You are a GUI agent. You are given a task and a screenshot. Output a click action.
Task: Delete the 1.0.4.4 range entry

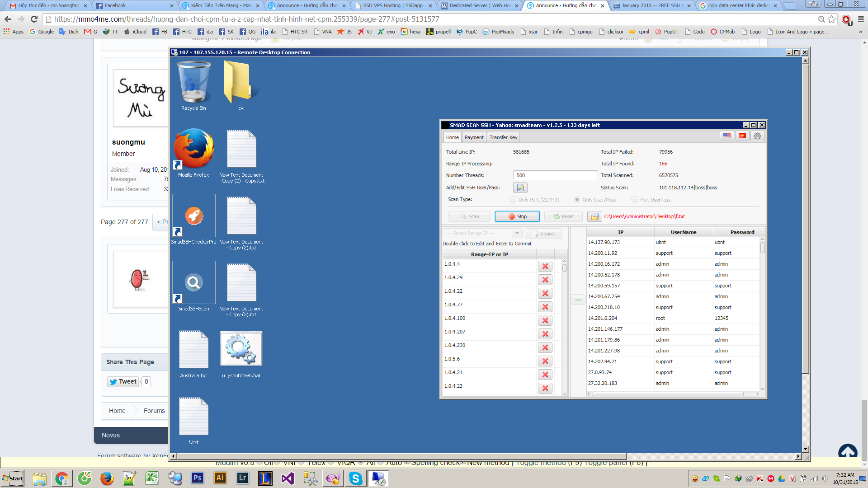[x=545, y=267]
